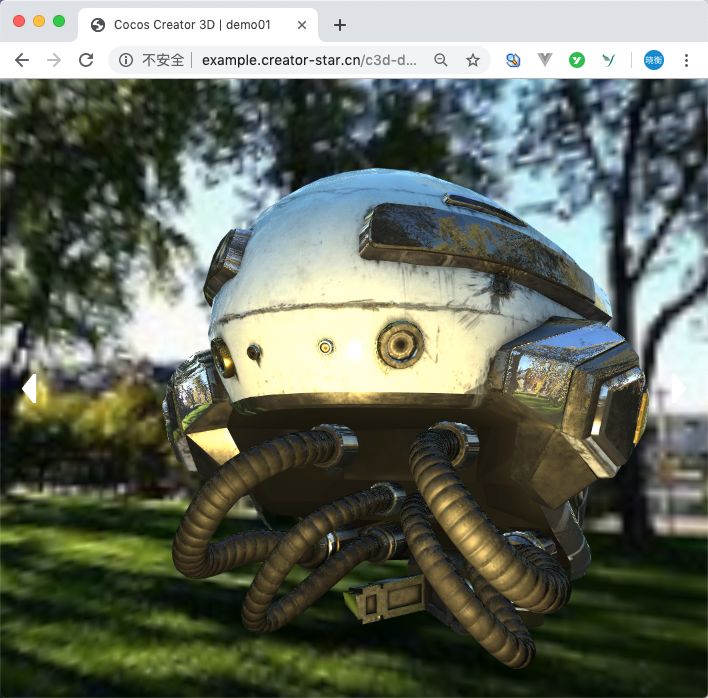Click the zoom magnifier icon in address bar
The height and width of the screenshot is (698, 708).
click(441, 60)
